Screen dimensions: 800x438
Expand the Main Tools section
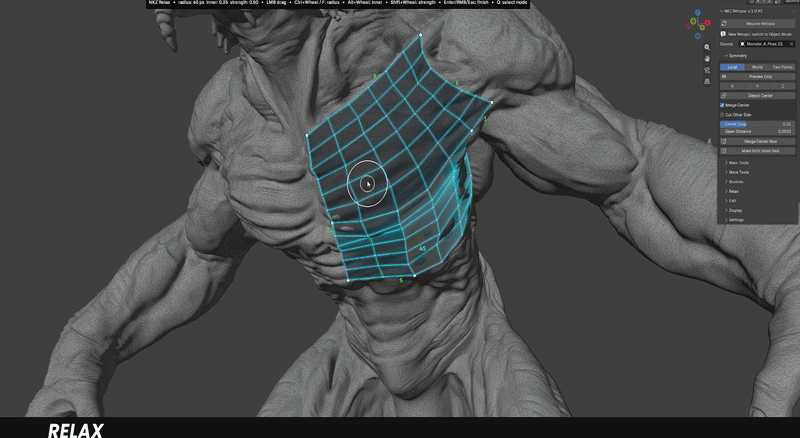click(737, 163)
